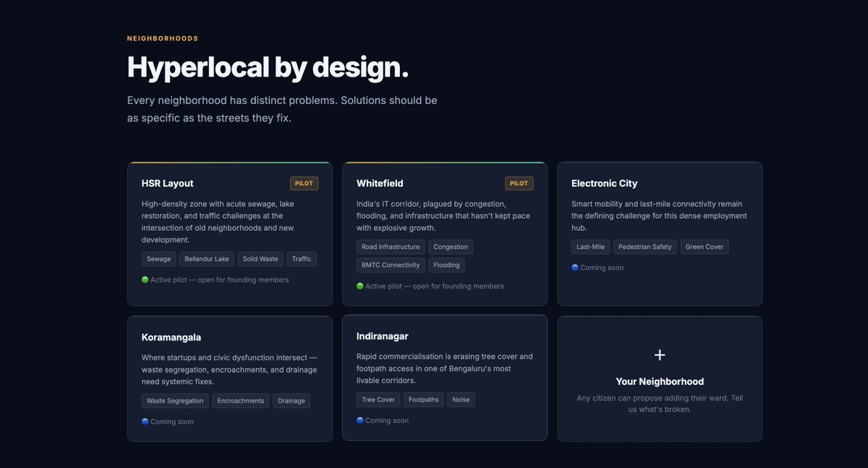Select the Footpaths tag

424,399
